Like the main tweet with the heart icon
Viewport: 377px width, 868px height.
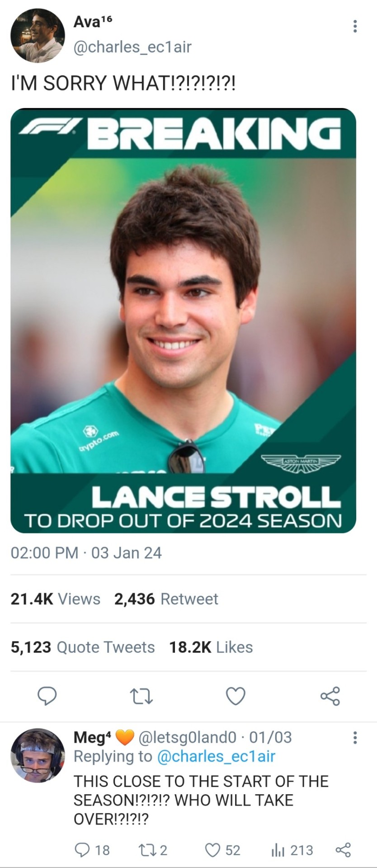coord(236,696)
